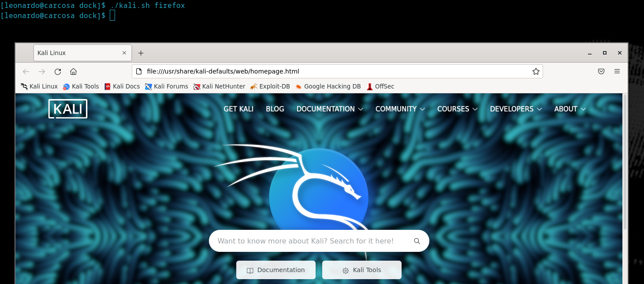
Task: Select the BLOG menu item
Action: 275,109
